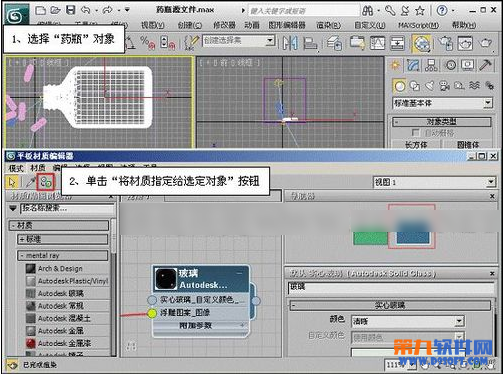The width and height of the screenshot is (504, 374).
Task: Open the Display panel monitor icon
Action: tap(468, 65)
